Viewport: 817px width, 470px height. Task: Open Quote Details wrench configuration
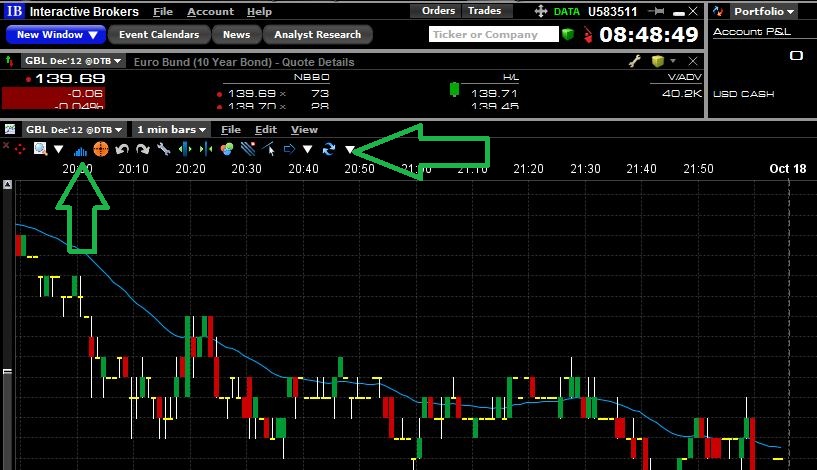(x=635, y=61)
